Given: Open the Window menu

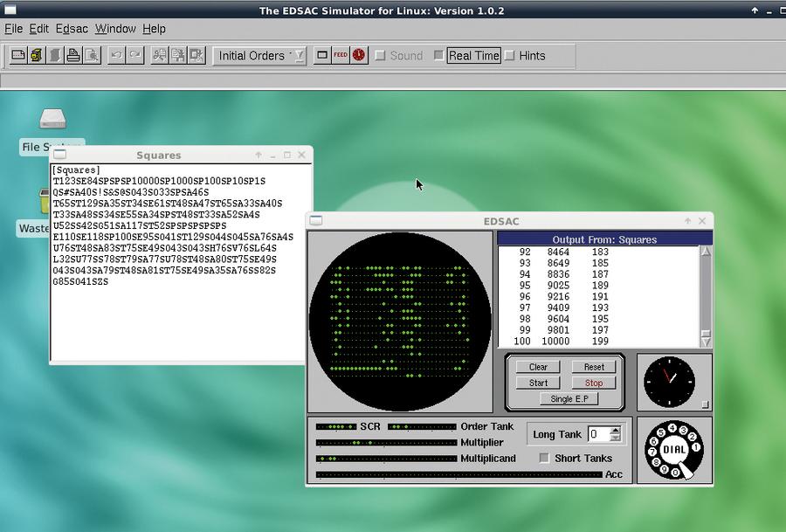Looking at the screenshot, I should (x=115, y=29).
